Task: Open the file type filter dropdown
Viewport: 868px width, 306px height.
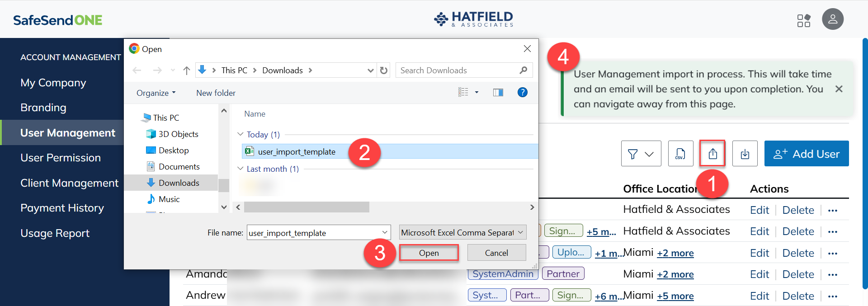Action: pos(462,232)
